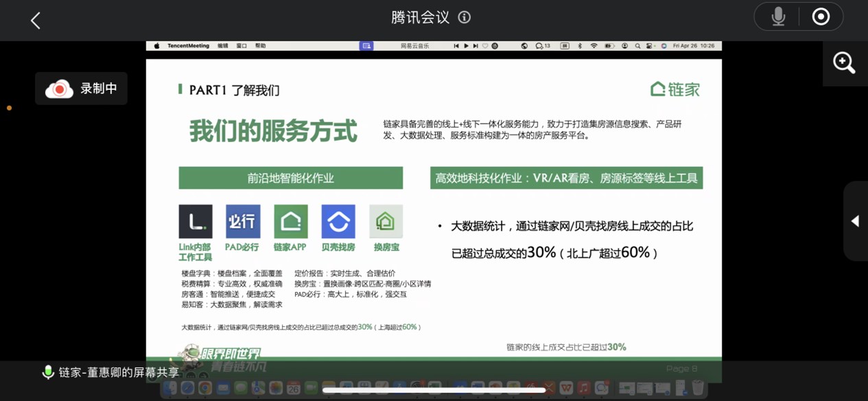The image size is (868, 401).
Task: Open meeting info next to 腾讯会议
Action: click(x=465, y=17)
